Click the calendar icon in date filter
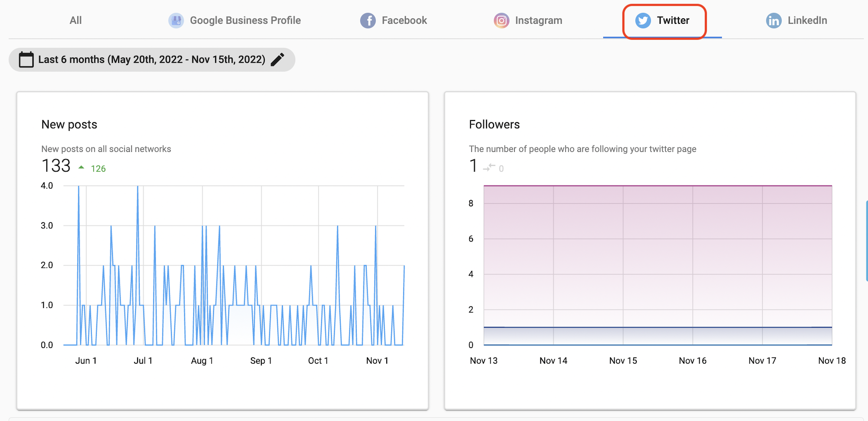This screenshot has width=868, height=421. [26, 59]
